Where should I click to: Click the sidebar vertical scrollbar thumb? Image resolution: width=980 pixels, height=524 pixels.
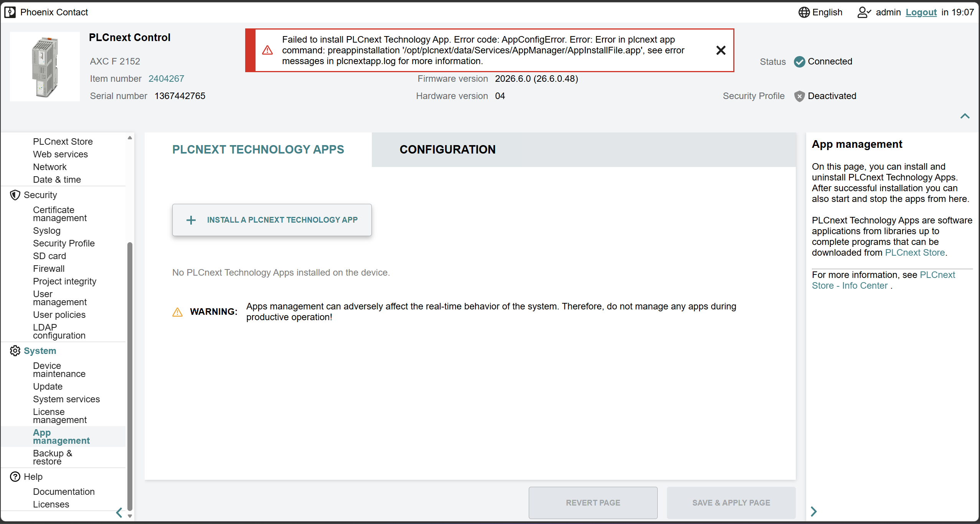click(x=130, y=376)
